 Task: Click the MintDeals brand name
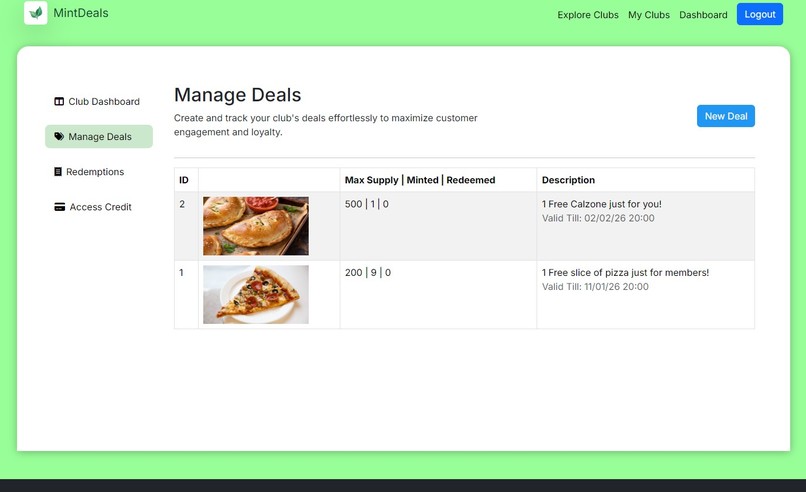point(81,13)
